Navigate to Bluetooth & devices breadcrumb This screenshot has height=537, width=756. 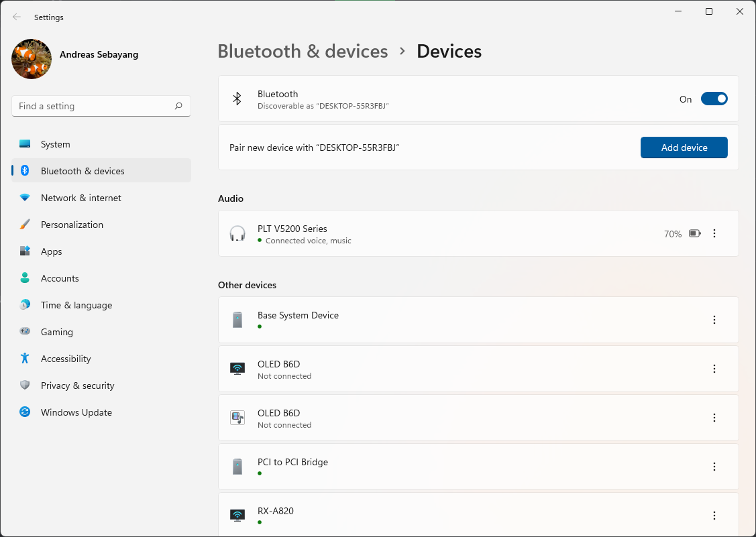303,52
